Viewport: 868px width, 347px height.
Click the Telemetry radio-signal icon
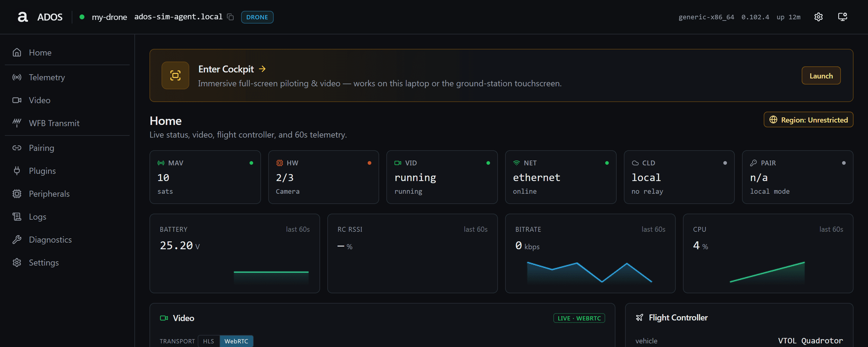pos(17,77)
